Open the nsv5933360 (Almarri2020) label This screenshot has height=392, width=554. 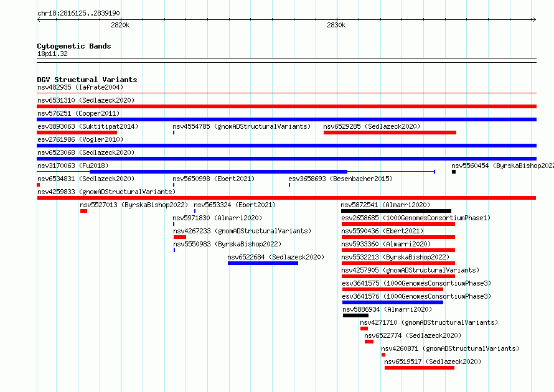[386, 244]
